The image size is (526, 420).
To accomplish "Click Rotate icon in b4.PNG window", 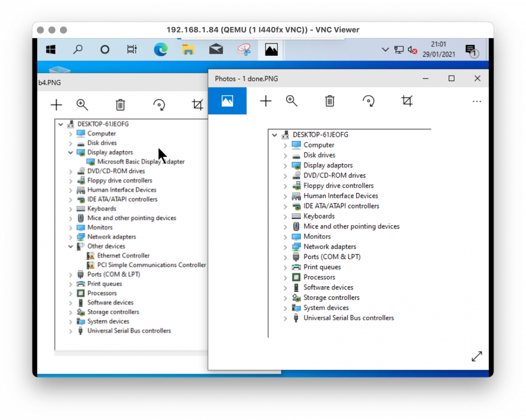I will (159, 105).
